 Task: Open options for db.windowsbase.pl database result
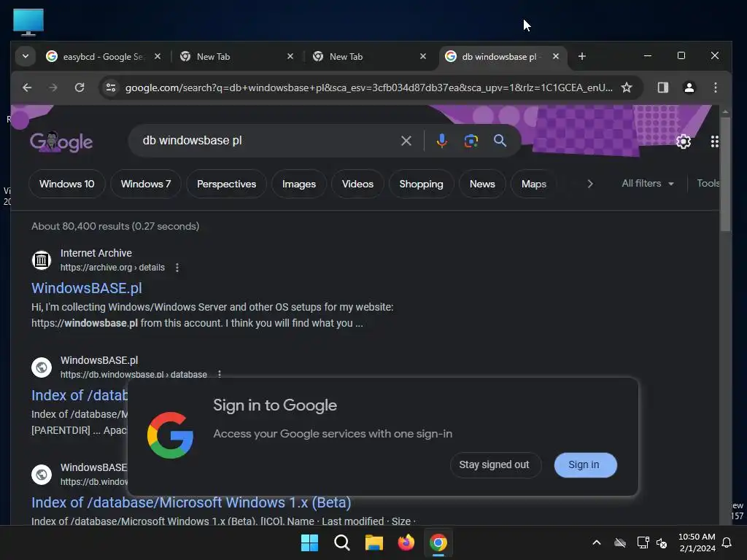click(219, 374)
